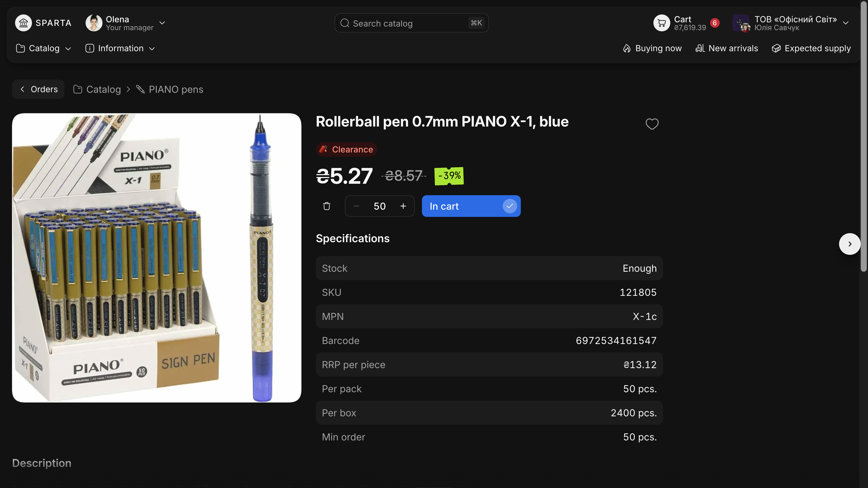Open Expected supply page
This screenshot has width=868, height=488.
coord(811,48)
